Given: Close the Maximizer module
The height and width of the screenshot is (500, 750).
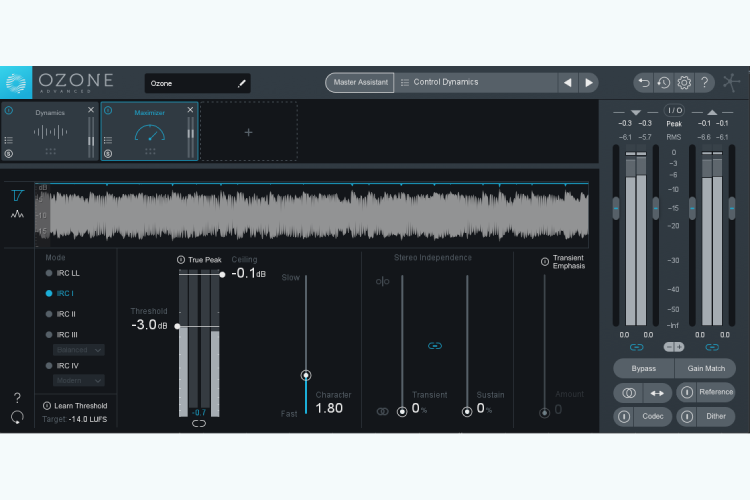Looking at the screenshot, I should [x=190, y=110].
